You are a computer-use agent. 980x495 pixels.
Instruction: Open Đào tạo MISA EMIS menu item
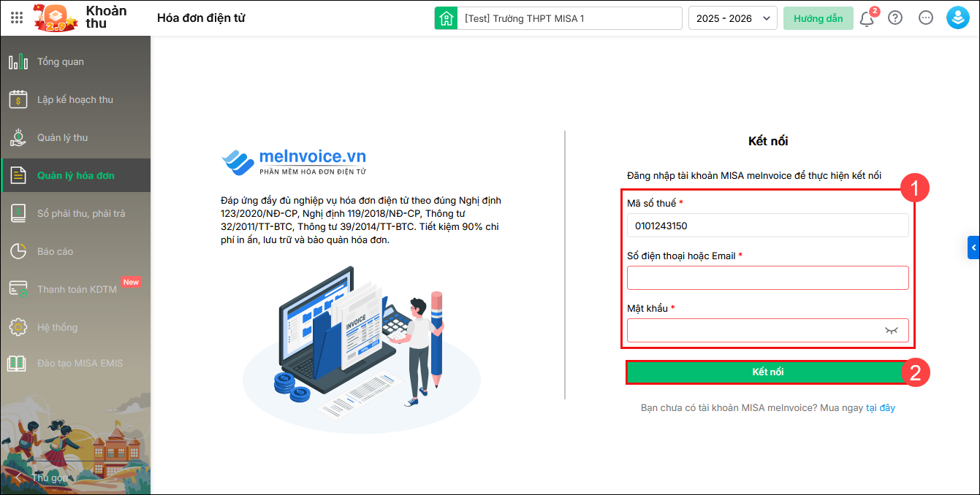75,363
